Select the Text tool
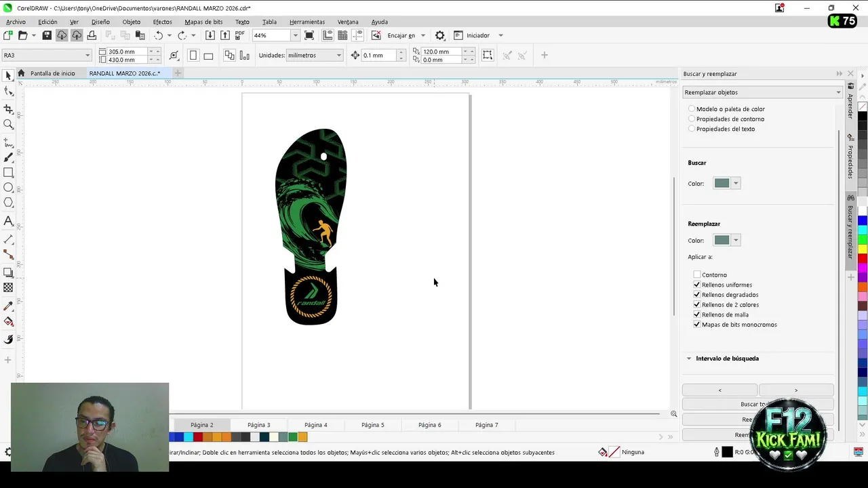 (8, 221)
